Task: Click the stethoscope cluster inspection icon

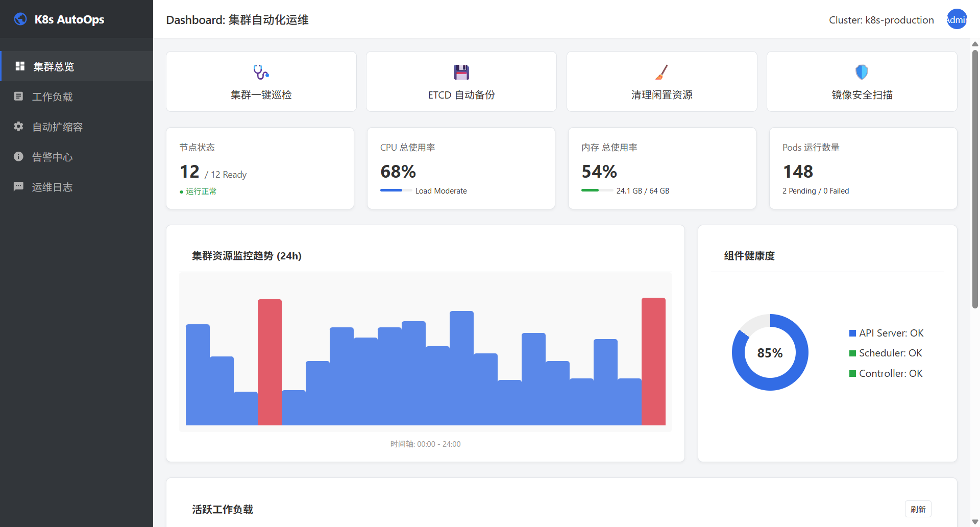Action: click(261, 72)
